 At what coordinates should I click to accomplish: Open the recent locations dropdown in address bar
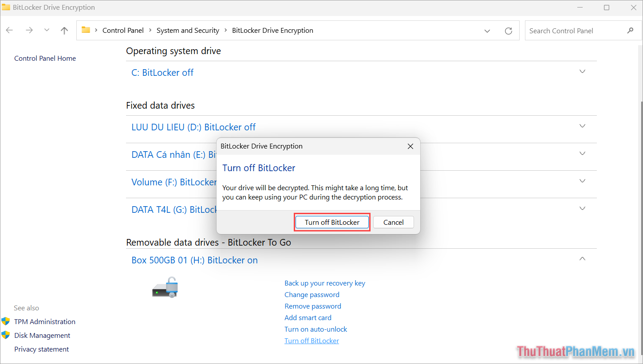point(487,30)
